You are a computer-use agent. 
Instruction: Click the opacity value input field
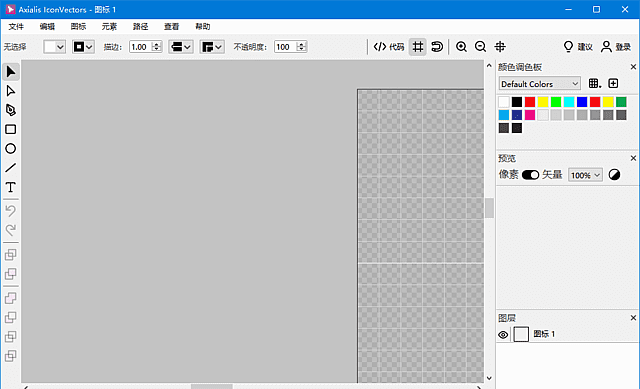click(285, 47)
